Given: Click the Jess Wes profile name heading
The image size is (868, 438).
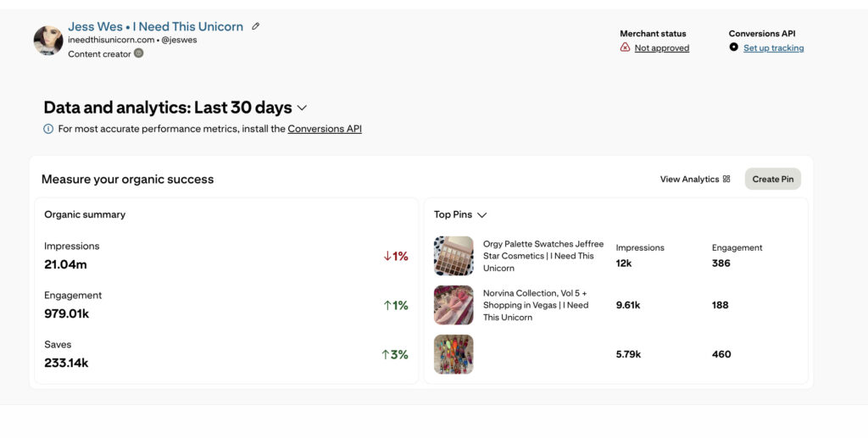Looking at the screenshot, I should [x=156, y=26].
